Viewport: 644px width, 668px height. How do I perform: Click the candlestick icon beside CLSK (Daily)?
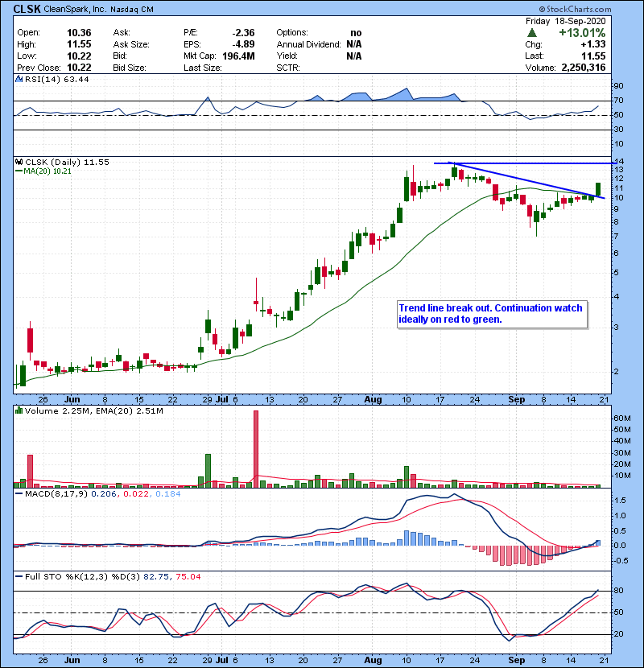pyautogui.click(x=19, y=162)
